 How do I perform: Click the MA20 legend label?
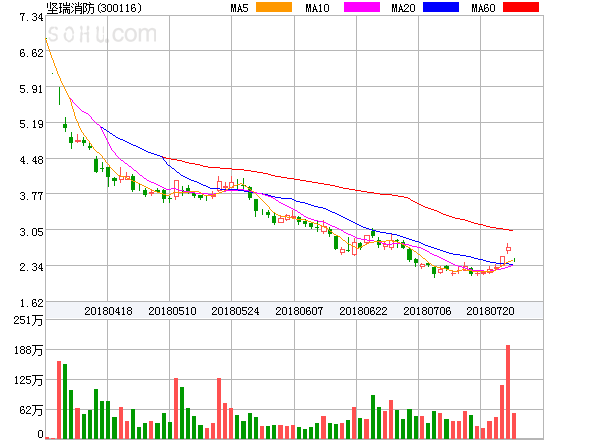[x=403, y=8]
